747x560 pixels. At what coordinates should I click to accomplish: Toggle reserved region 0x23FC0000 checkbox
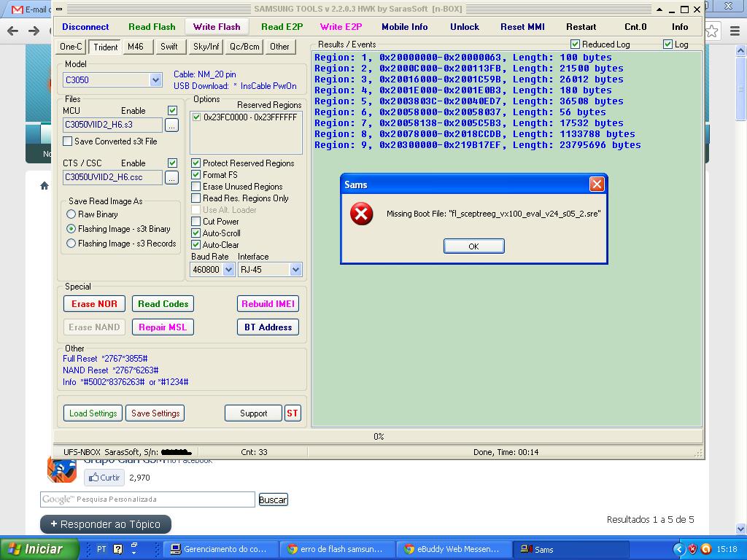(197, 117)
